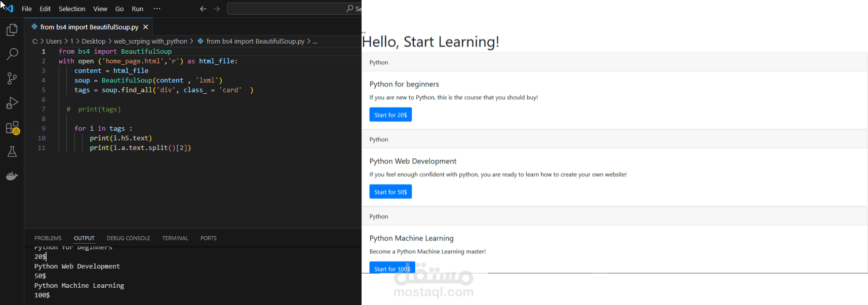Click the Python header above Python Machine Learning
Viewport: 868px width, 305px height.
[379, 216]
